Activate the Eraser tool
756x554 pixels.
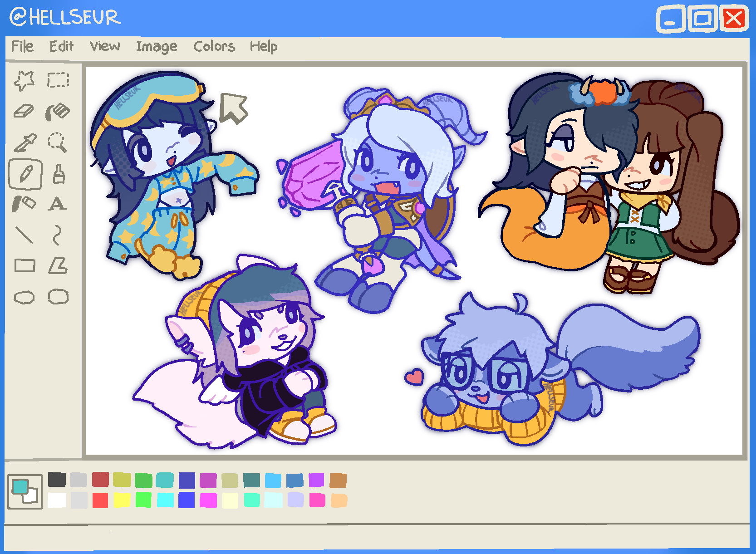25,111
